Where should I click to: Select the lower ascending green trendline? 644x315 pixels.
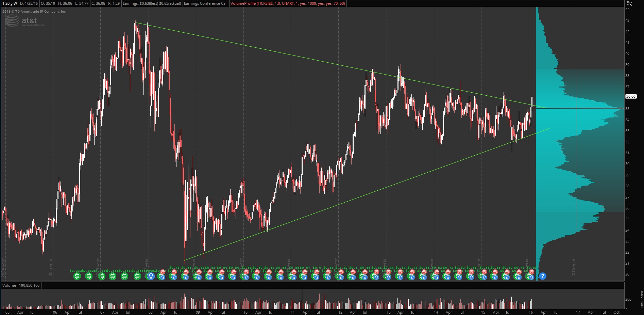click(367, 194)
